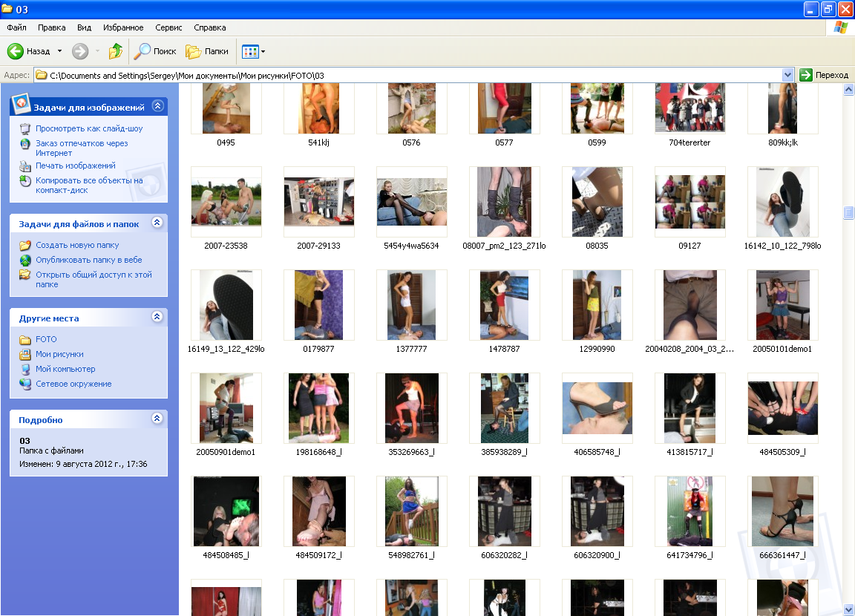Image resolution: width=855 pixels, height=616 pixels.
Task: Click file name 20050101demo1
Action: 782,349
